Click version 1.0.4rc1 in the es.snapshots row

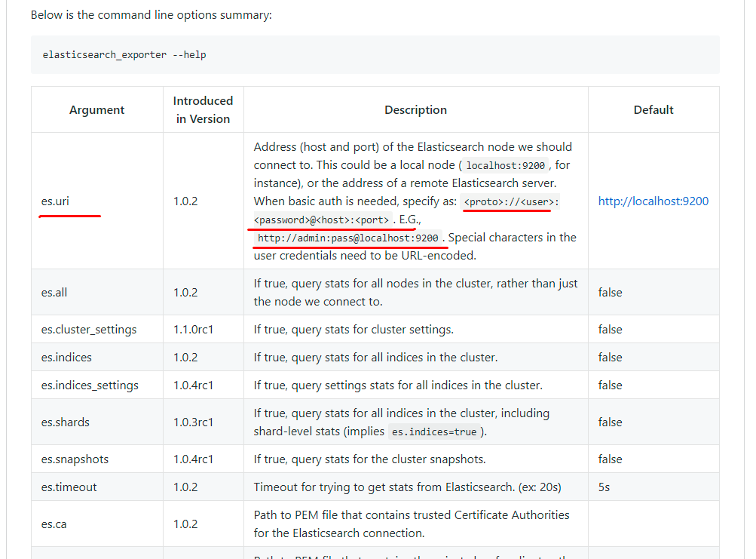(x=194, y=459)
